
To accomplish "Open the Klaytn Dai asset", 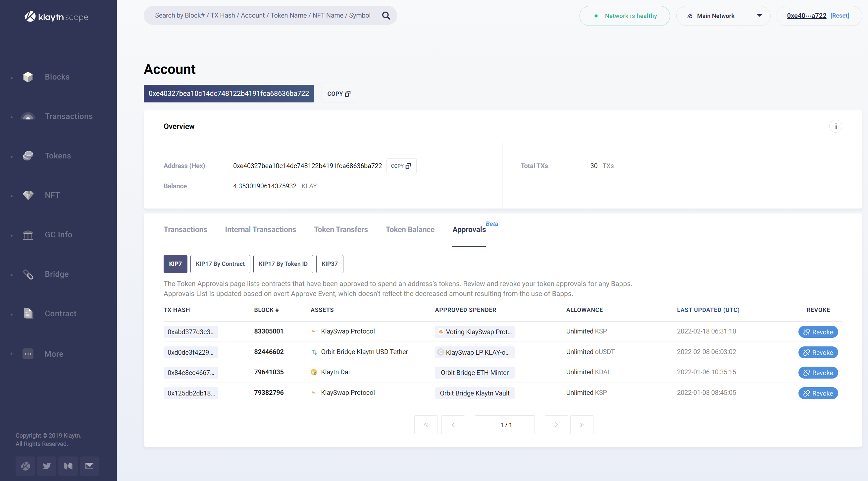I will click(335, 372).
